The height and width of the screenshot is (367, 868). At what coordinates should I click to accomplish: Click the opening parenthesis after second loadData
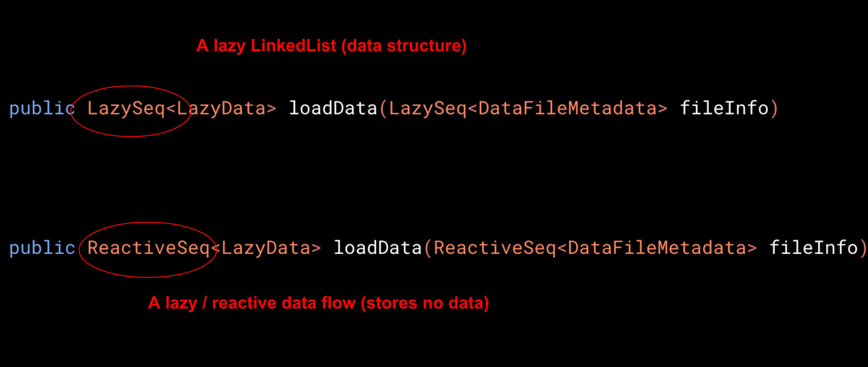tap(428, 248)
